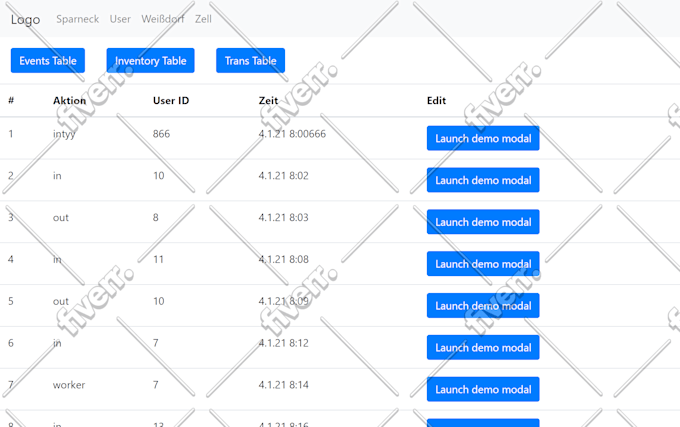This screenshot has height=427, width=680.
Task: Show the Inventory Table
Action: point(150,60)
